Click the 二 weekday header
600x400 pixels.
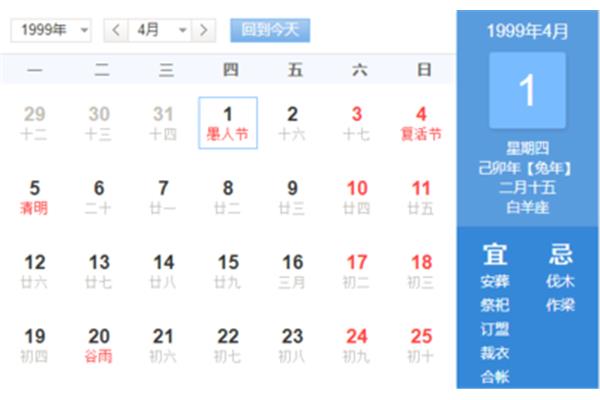click(102, 70)
